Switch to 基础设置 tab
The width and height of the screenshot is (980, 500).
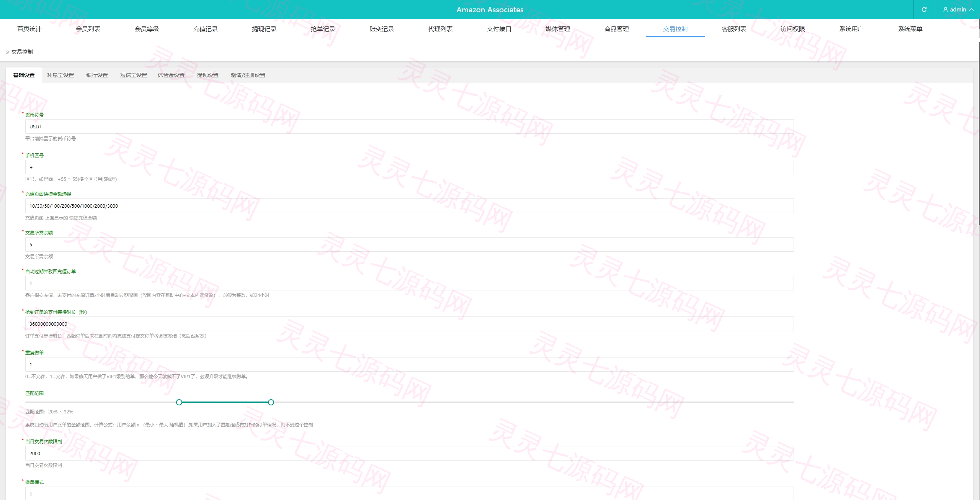24,75
